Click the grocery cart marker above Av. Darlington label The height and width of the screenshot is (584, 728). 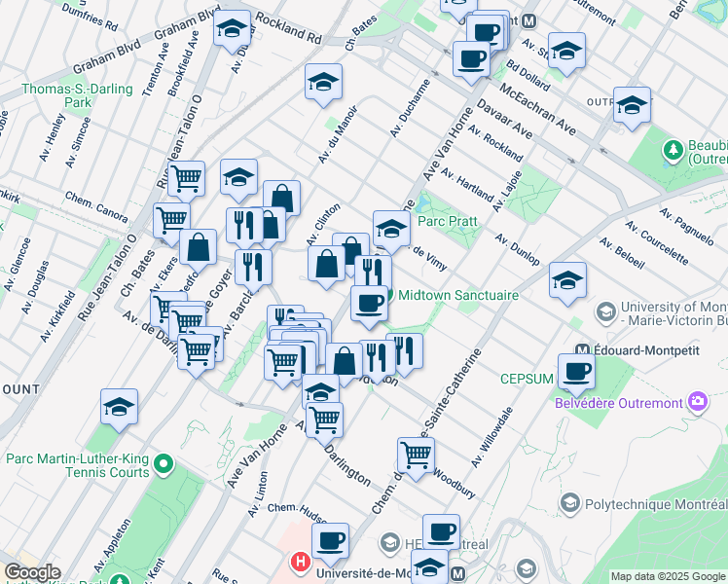click(x=324, y=421)
